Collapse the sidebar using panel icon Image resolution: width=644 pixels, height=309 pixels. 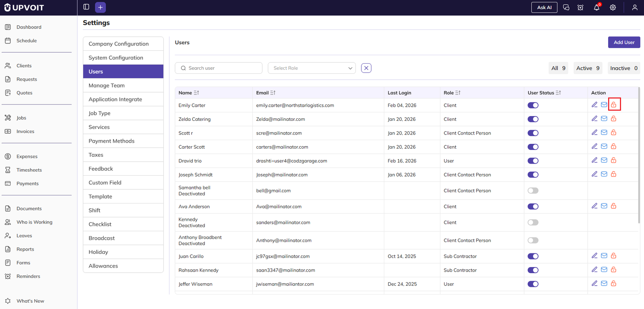(86, 7)
